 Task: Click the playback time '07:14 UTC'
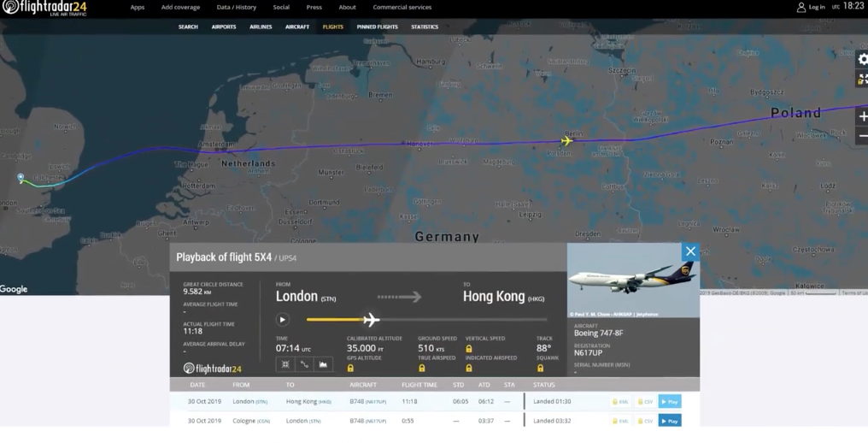coord(293,348)
